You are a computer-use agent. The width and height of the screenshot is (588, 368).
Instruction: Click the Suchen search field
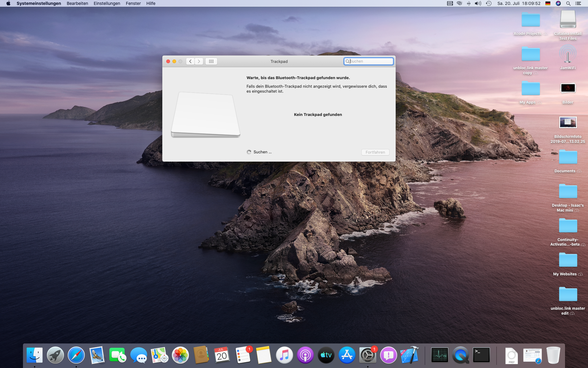(x=371, y=61)
